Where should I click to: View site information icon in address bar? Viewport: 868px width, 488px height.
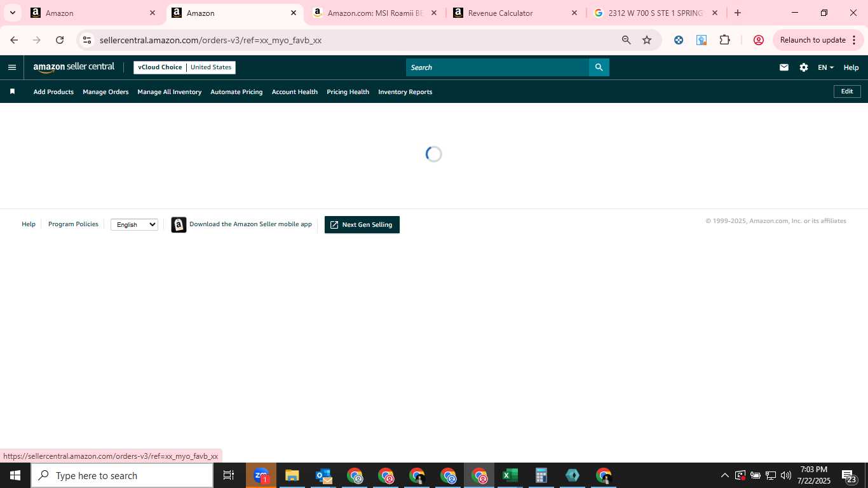click(87, 40)
